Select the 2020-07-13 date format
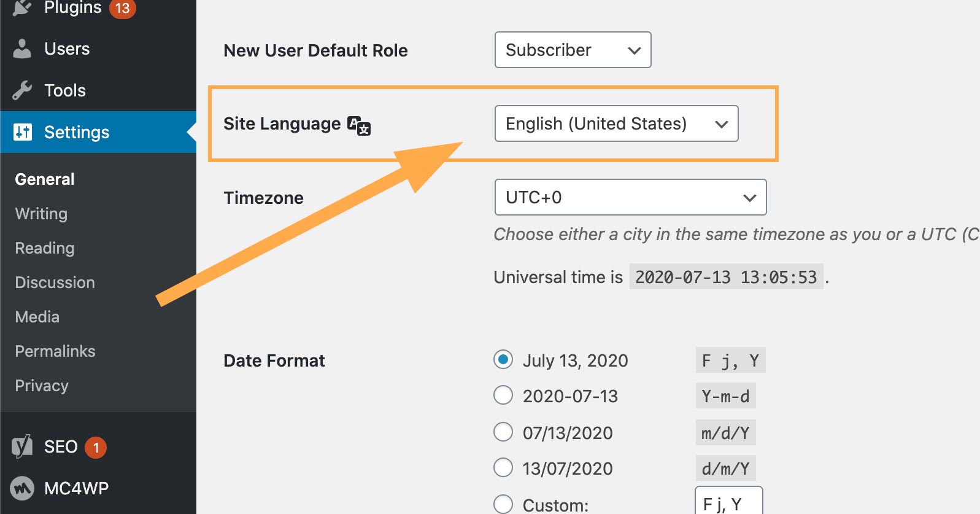The width and height of the screenshot is (980, 514). click(503, 395)
